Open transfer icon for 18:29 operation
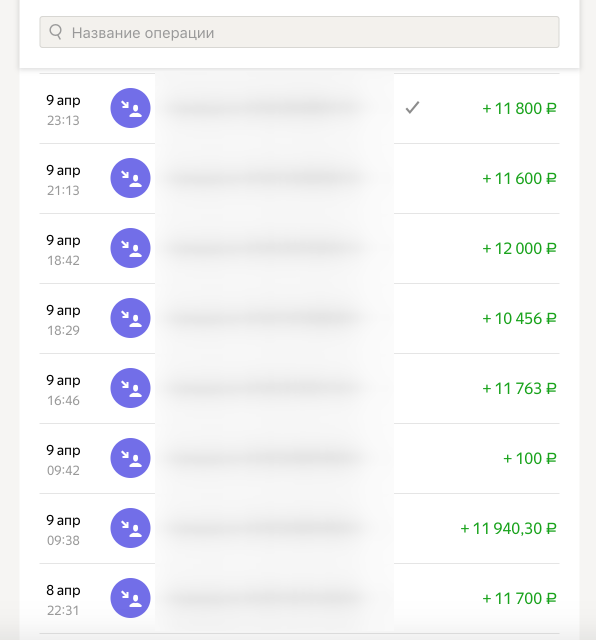The height and width of the screenshot is (640, 596). tap(131, 318)
